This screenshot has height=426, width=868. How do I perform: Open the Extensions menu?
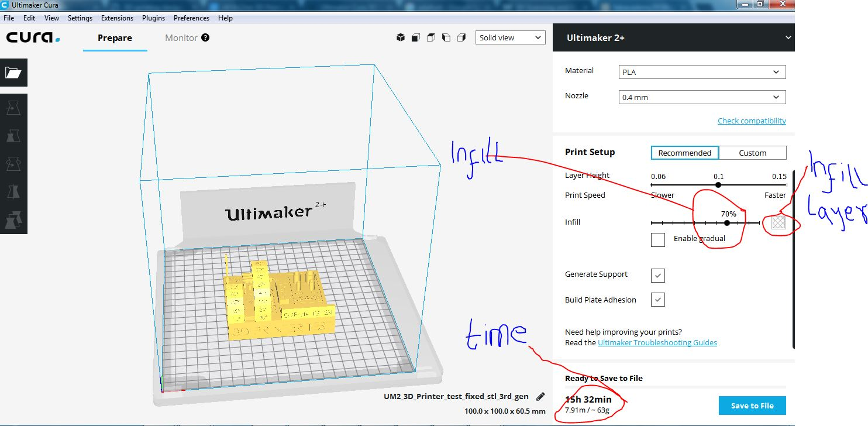(x=117, y=18)
